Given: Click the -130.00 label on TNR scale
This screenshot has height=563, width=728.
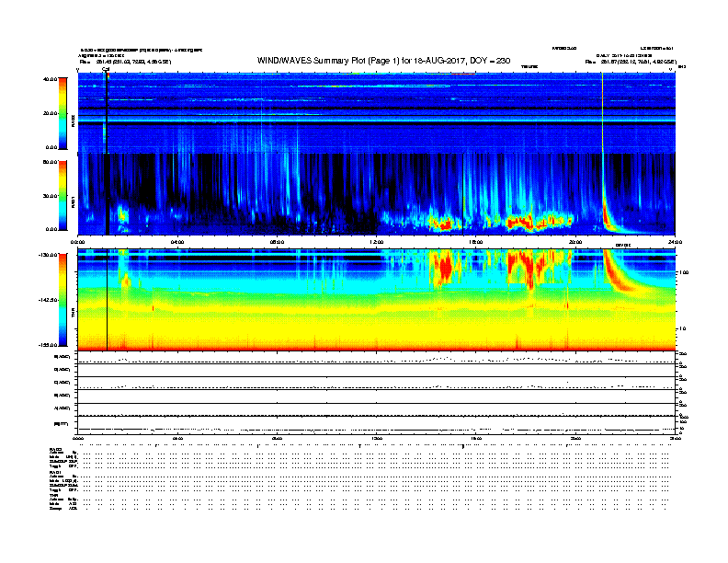Looking at the screenshot, I should 48,255.
